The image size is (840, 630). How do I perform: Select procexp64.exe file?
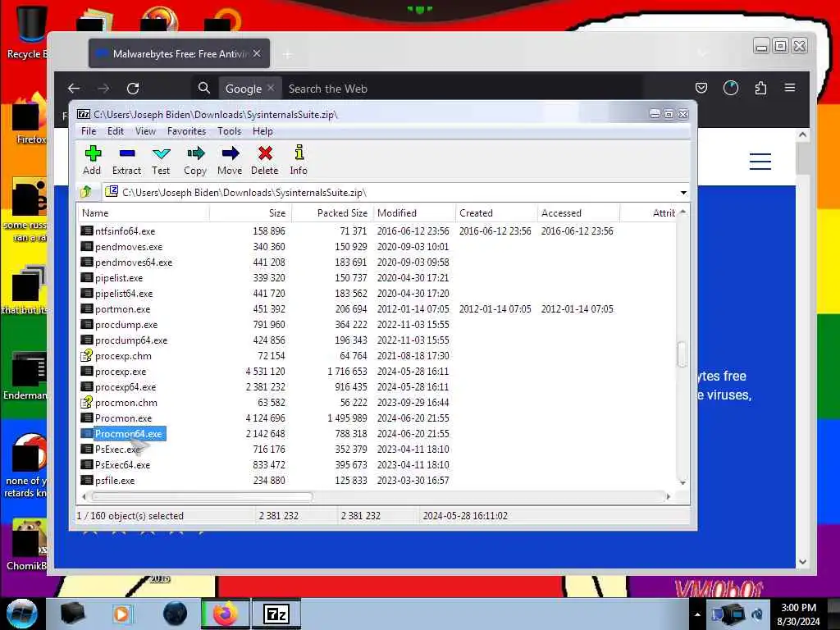point(126,387)
